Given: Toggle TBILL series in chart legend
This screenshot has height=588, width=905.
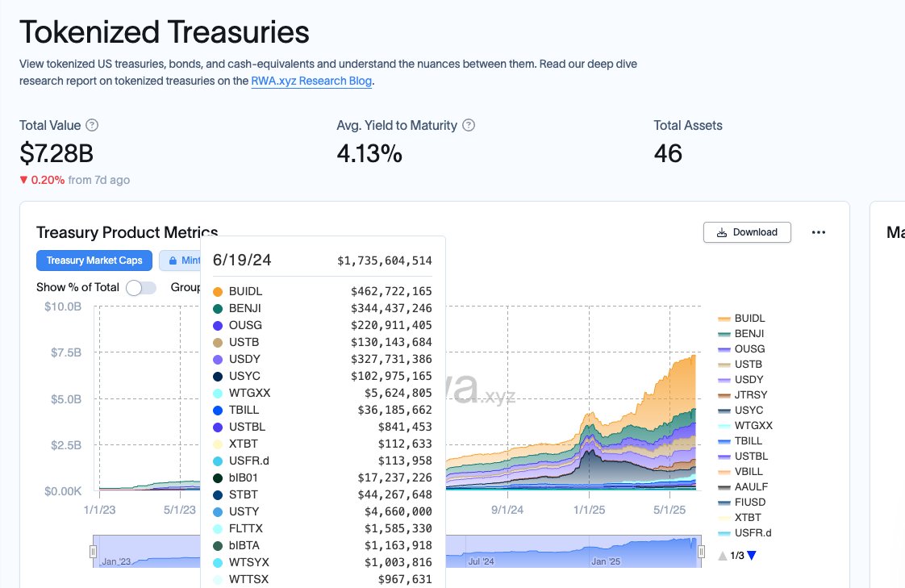Looking at the screenshot, I should [x=740, y=441].
